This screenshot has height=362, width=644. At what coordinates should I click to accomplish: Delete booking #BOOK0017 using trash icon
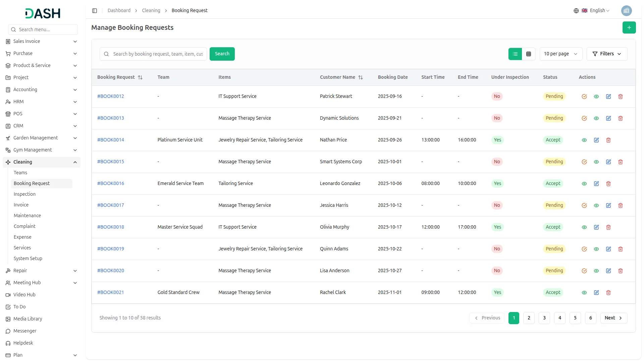(x=621, y=205)
